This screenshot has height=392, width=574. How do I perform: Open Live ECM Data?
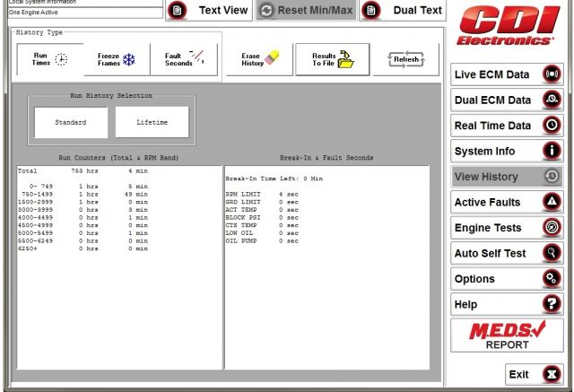tap(507, 74)
